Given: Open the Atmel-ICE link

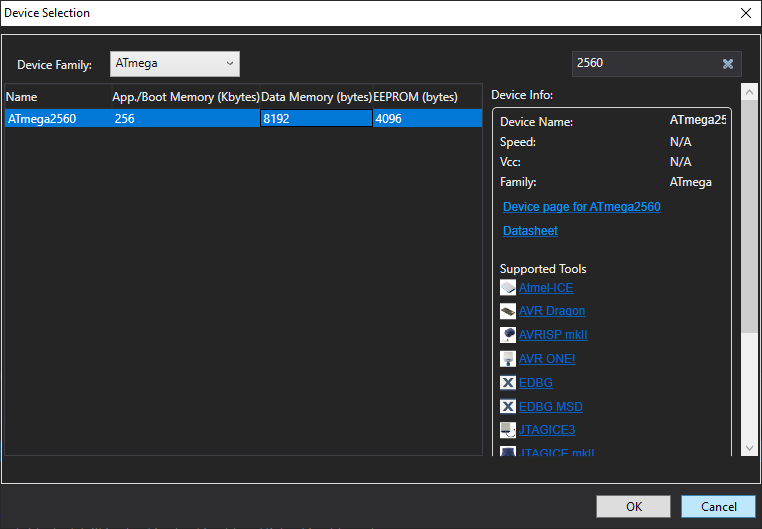Looking at the screenshot, I should point(546,288).
